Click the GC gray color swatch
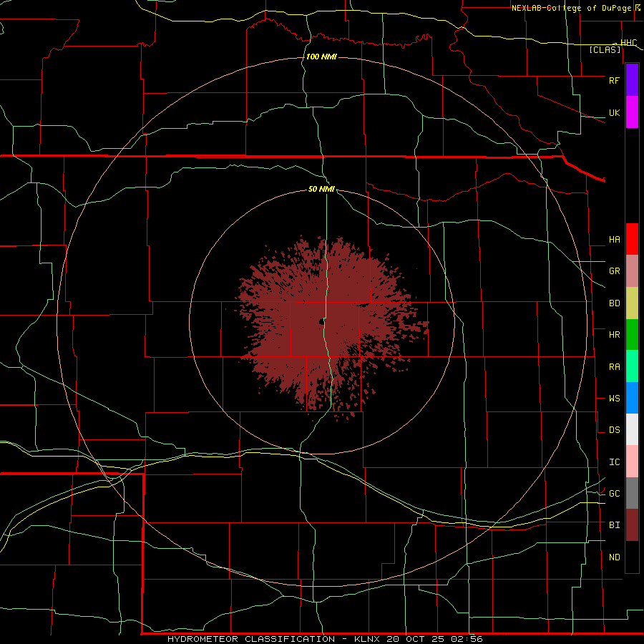The image size is (644, 644). 632,493
